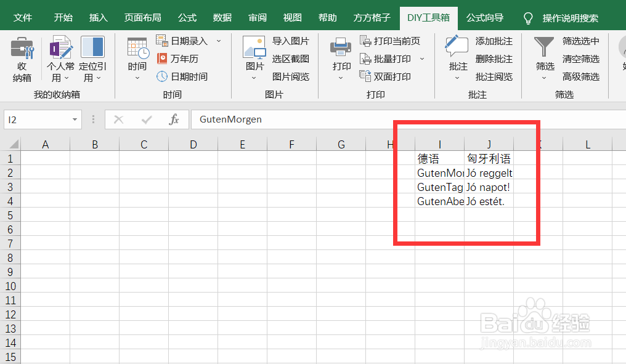Switch to the 方方格子 tab
Viewport: 626px width, 364px height.
[x=372, y=18]
